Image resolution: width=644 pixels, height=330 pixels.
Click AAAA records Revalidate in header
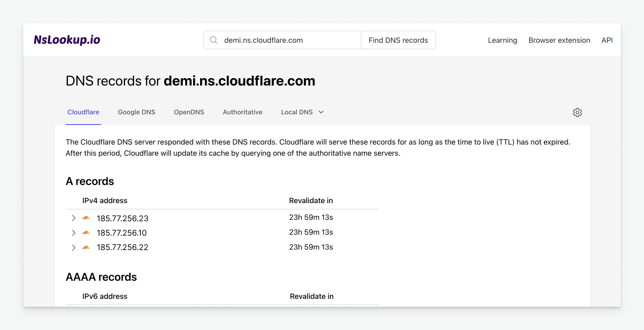pyautogui.click(x=312, y=297)
